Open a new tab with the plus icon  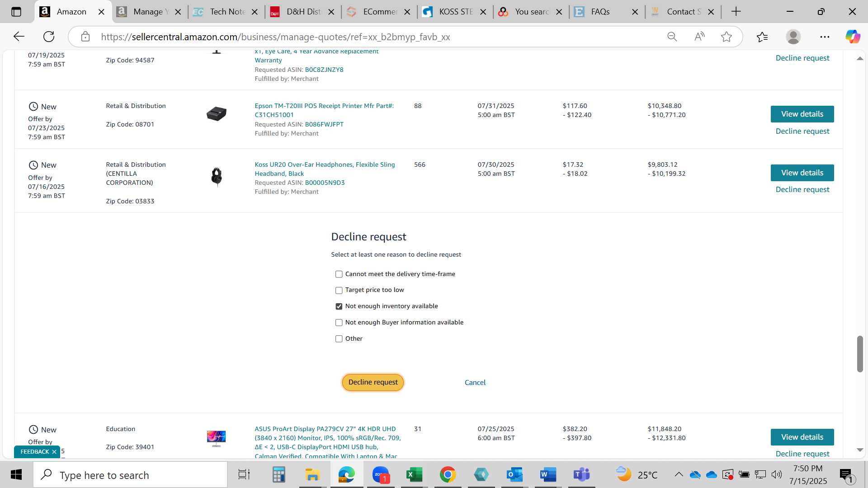click(736, 12)
